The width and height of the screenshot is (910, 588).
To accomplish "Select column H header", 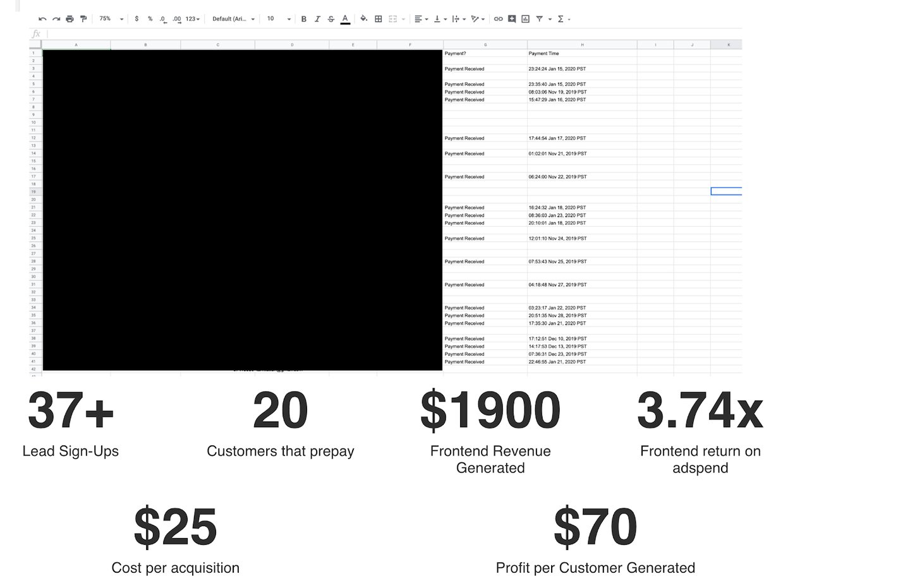I will pos(582,45).
